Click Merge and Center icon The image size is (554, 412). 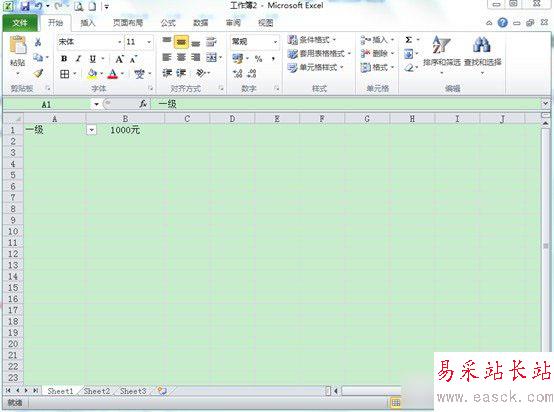point(211,58)
